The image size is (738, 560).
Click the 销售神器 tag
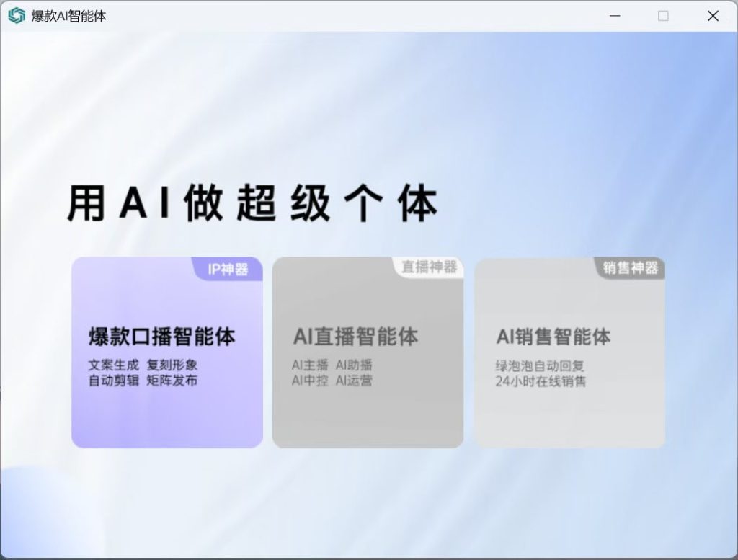[631, 268]
